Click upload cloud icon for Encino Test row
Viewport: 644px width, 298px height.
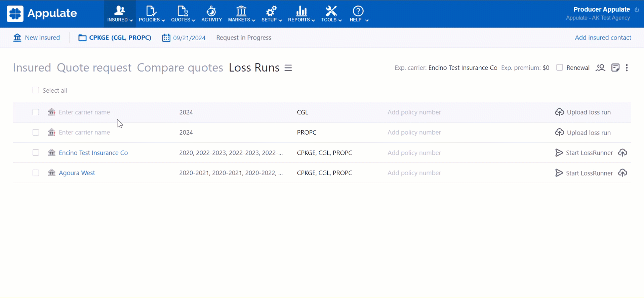(622, 153)
